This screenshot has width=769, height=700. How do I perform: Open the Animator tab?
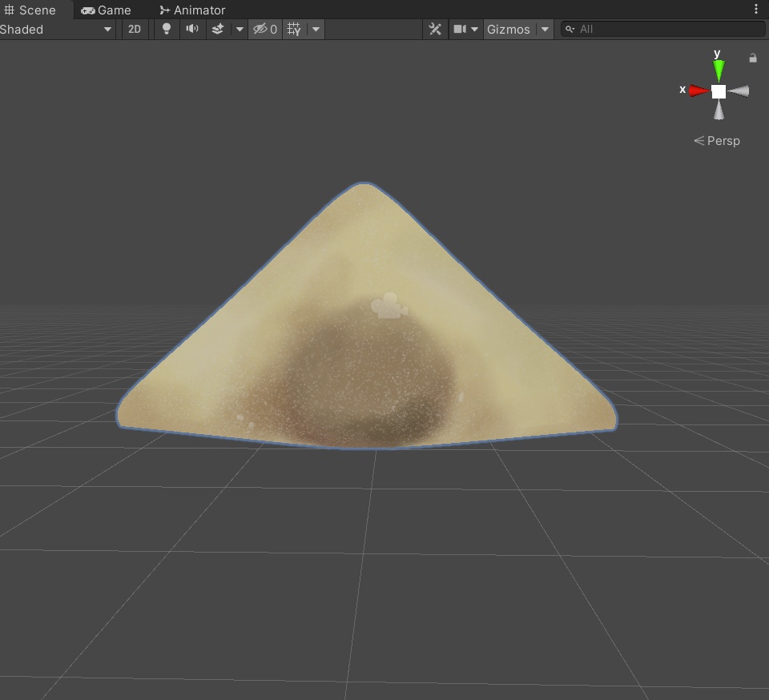[192, 10]
